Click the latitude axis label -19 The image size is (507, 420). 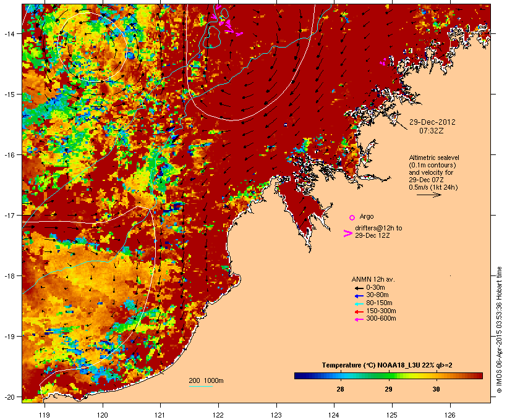tap(9, 337)
